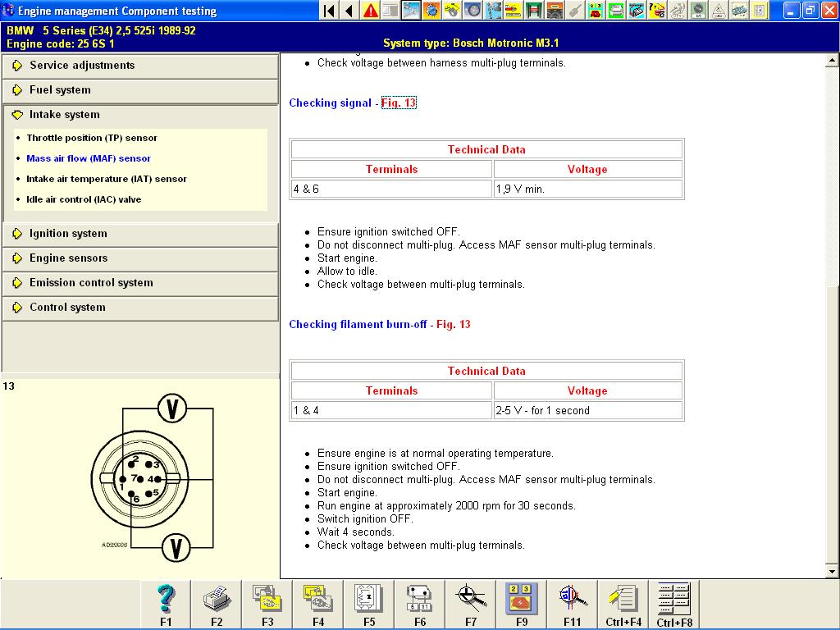
Task: Open help with the F1 question mark
Action: 166,605
